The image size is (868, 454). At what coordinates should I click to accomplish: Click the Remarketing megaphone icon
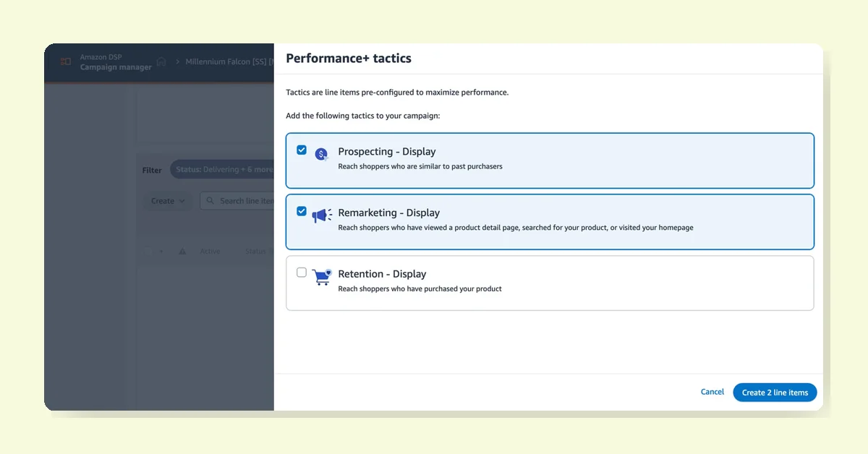click(322, 215)
